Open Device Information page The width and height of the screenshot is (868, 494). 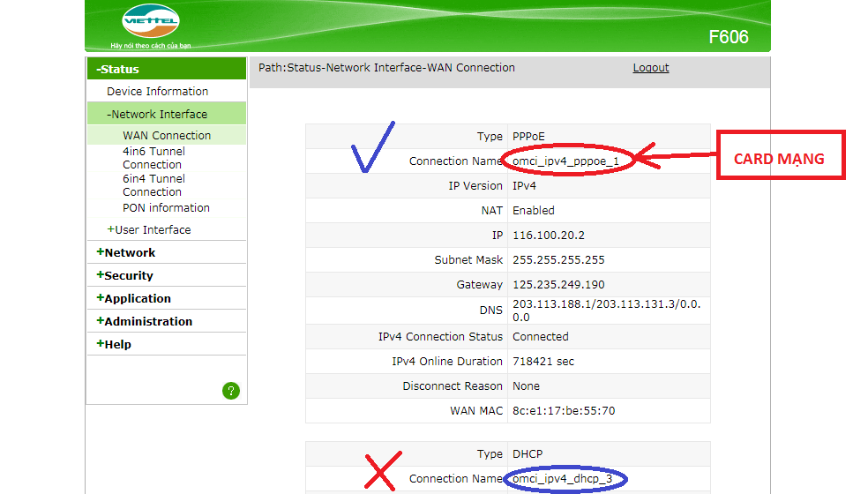point(157,92)
